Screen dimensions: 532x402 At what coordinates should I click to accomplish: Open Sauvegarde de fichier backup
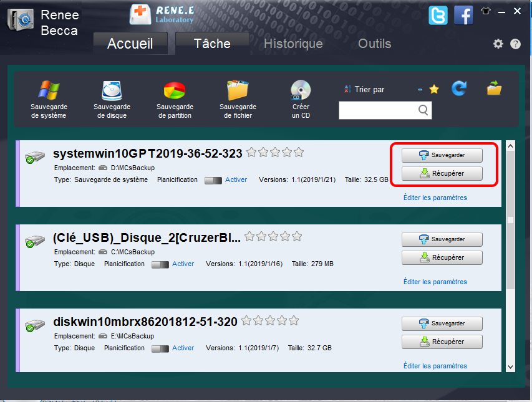point(238,99)
